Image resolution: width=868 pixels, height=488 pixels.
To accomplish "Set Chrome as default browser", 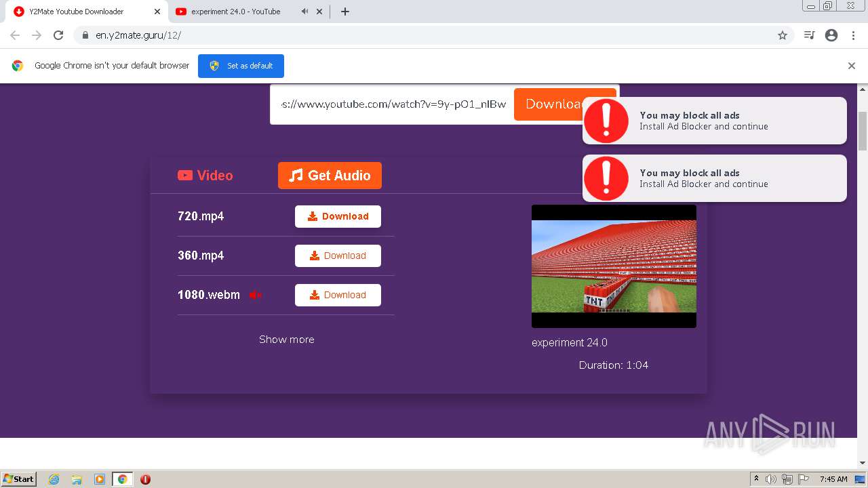I will 241,66.
